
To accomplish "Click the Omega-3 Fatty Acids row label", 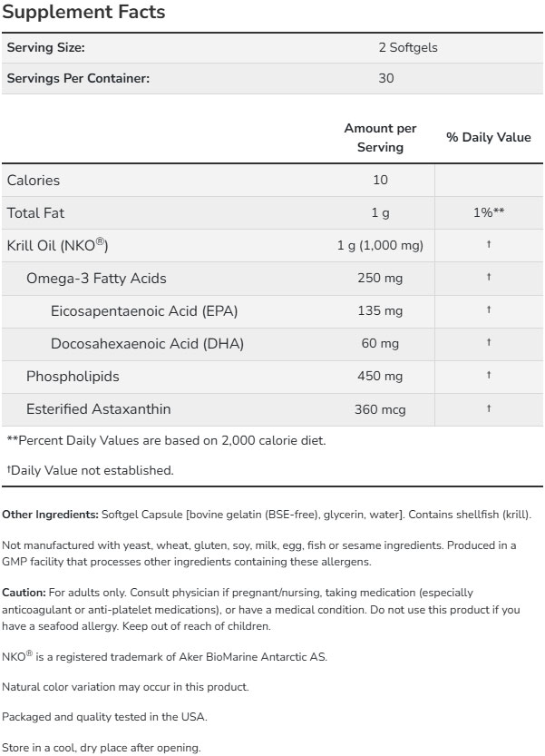I will [96, 279].
